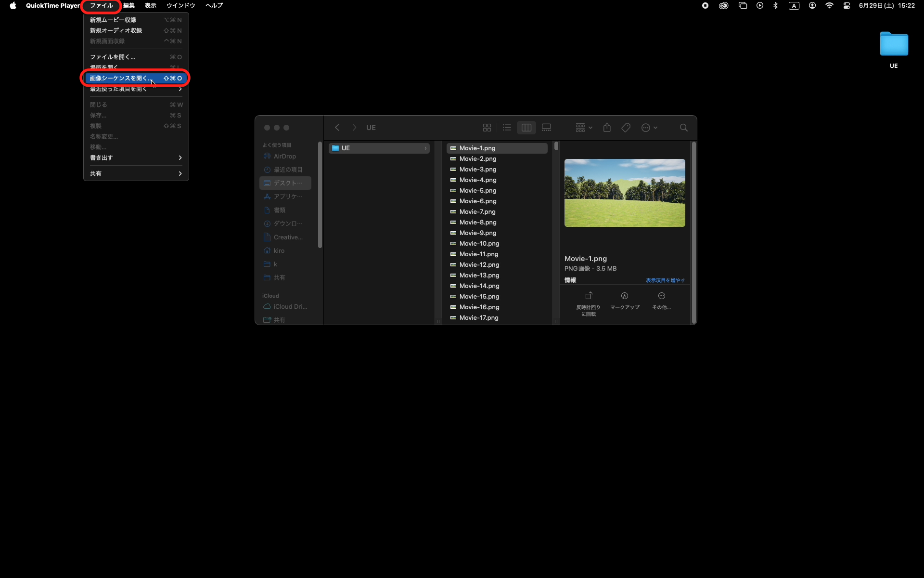Image resolution: width=924 pixels, height=578 pixels.
Task: Click date and time in menu bar
Action: tap(886, 6)
